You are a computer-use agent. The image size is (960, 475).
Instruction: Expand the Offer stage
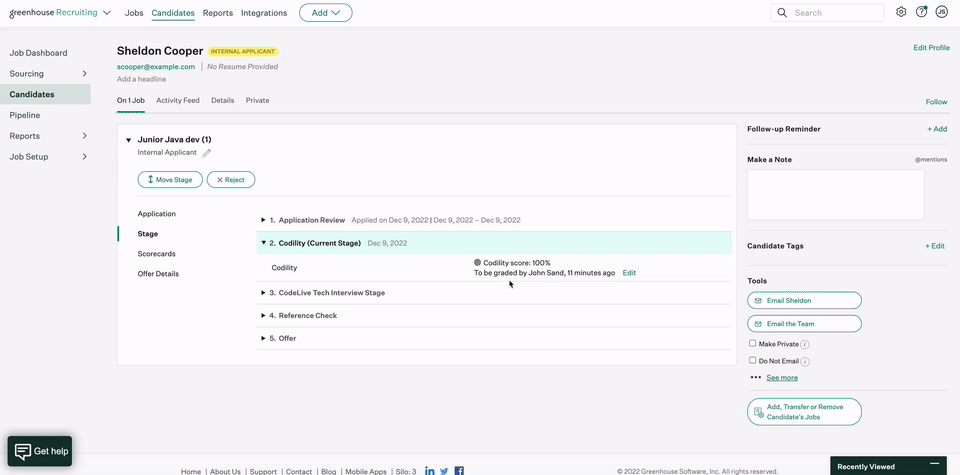(263, 338)
